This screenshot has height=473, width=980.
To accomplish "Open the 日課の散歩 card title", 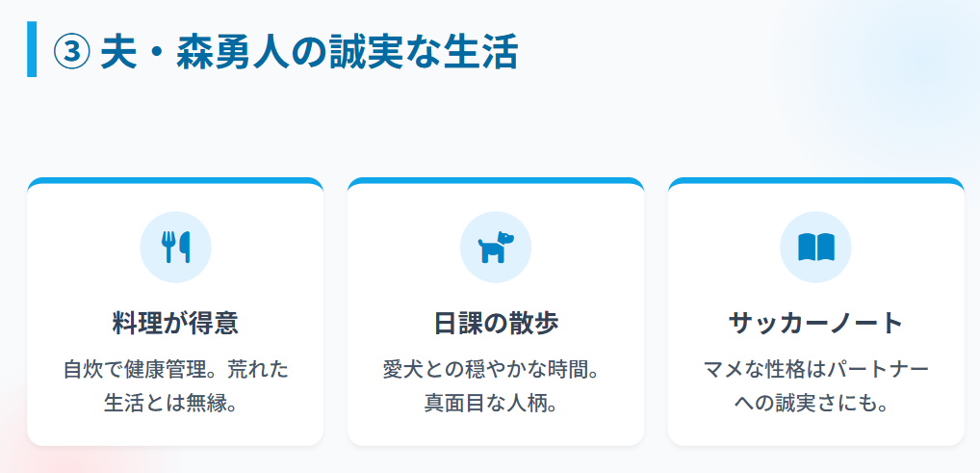I will tap(496, 322).
